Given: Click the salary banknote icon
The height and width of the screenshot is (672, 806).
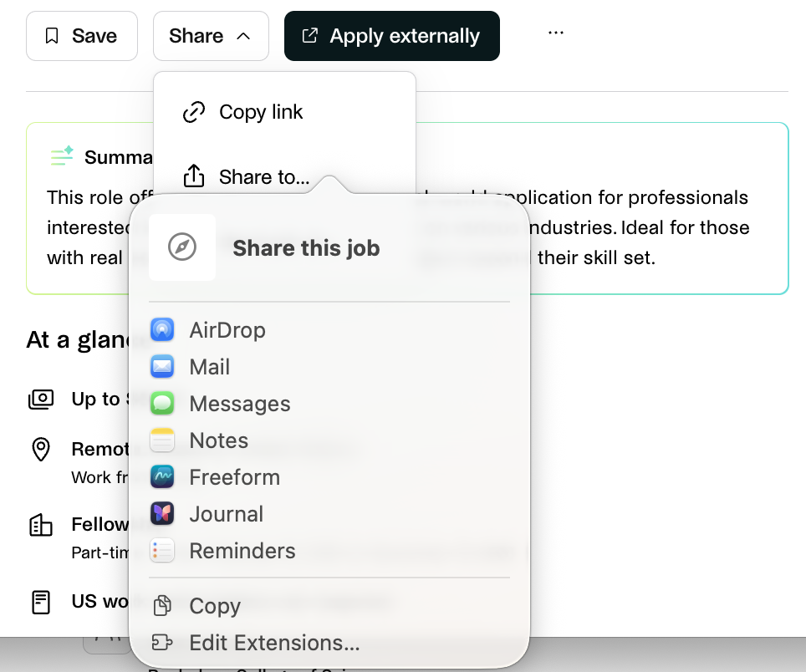Looking at the screenshot, I should point(41,400).
